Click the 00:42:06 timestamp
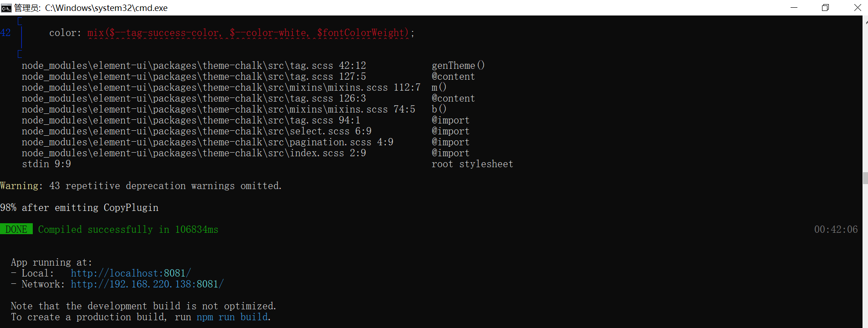Screen dimensions: 868x328 836,230
